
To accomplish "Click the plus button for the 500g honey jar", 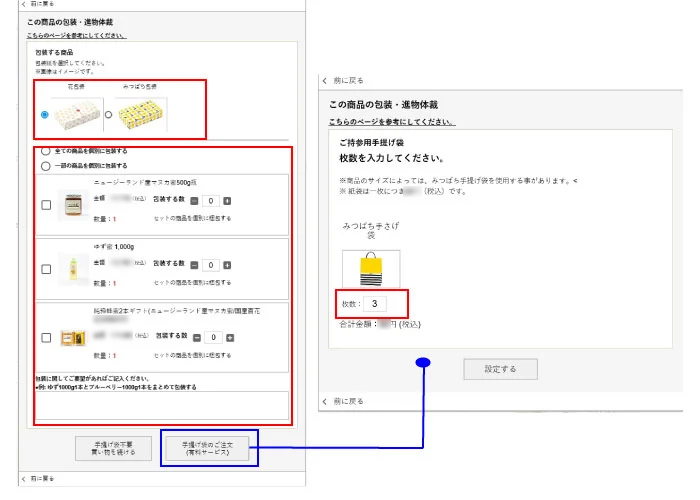I will pyautogui.click(x=227, y=200).
